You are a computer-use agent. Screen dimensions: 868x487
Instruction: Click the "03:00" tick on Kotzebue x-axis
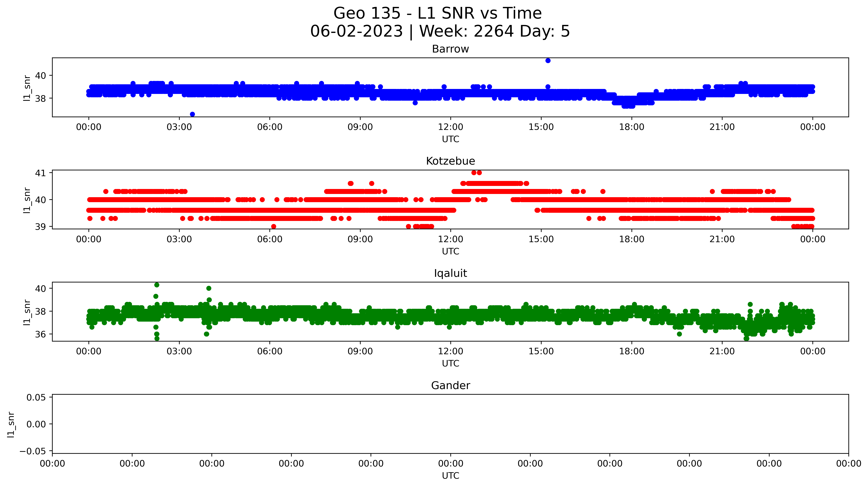point(179,239)
